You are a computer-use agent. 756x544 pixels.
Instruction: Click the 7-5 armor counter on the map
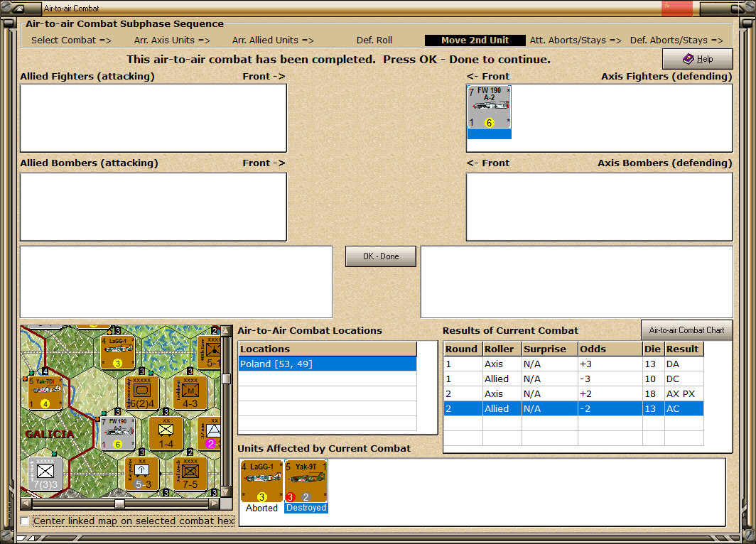click(190, 473)
